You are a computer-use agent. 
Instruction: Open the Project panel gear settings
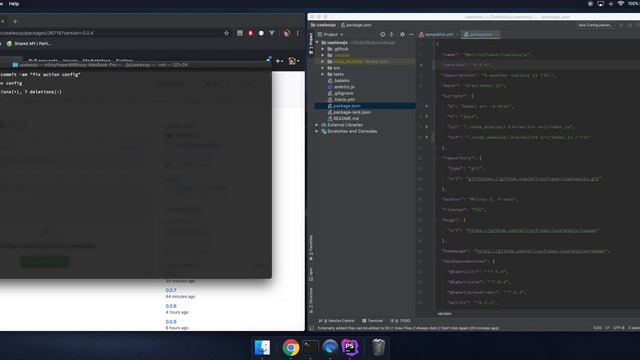point(402,35)
